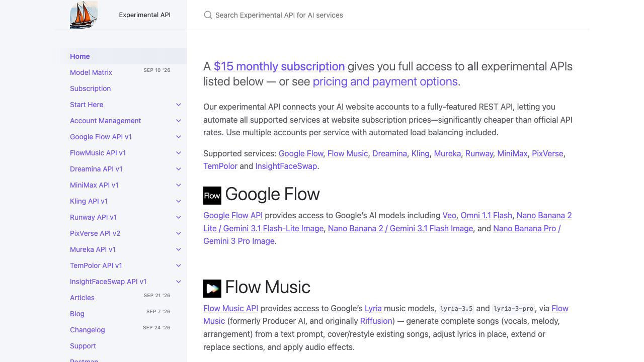Follow the Dreamina service link
The height and width of the screenshot is (362, 644).
click(389, 153)
